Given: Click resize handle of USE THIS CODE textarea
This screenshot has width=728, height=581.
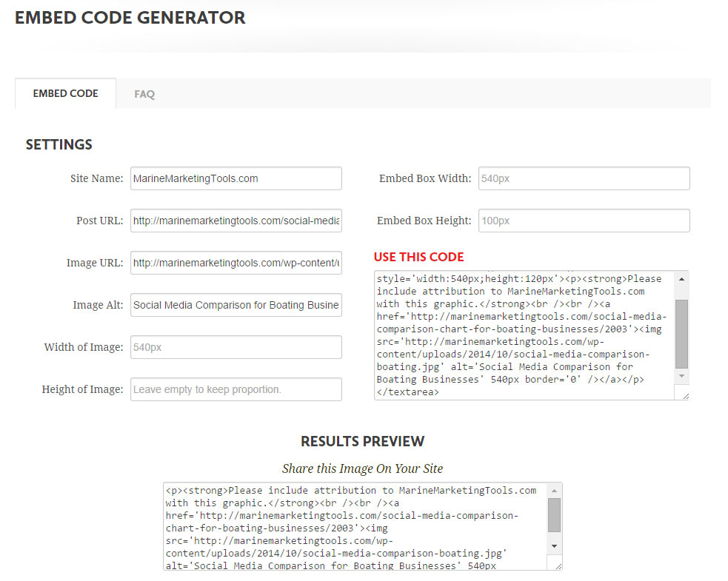Looking at the screenshot, I should 686,396.
